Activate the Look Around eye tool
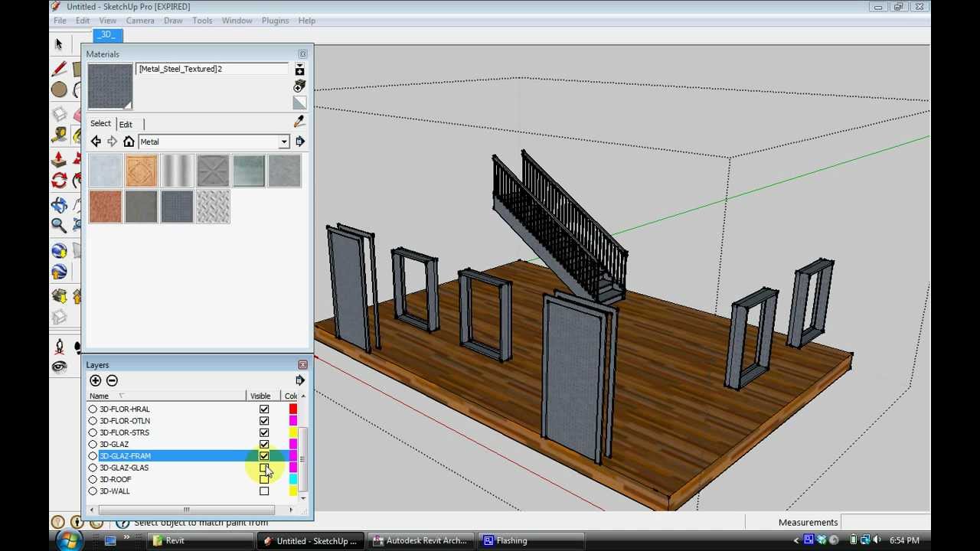The height and width of the screenshot is (551, 980). [x=59, y=367]
